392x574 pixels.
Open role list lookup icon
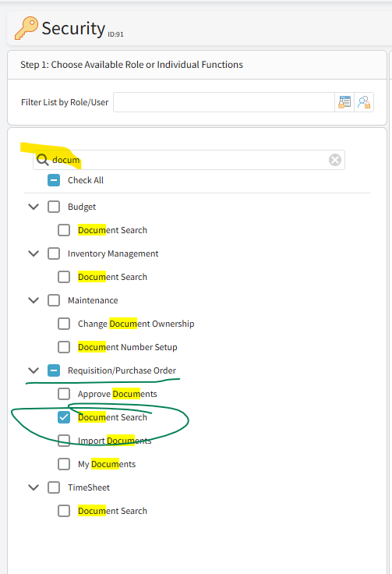tap(344, 102)
